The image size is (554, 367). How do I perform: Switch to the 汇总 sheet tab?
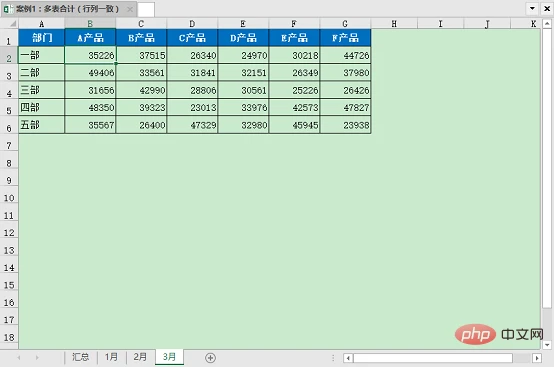81,357
